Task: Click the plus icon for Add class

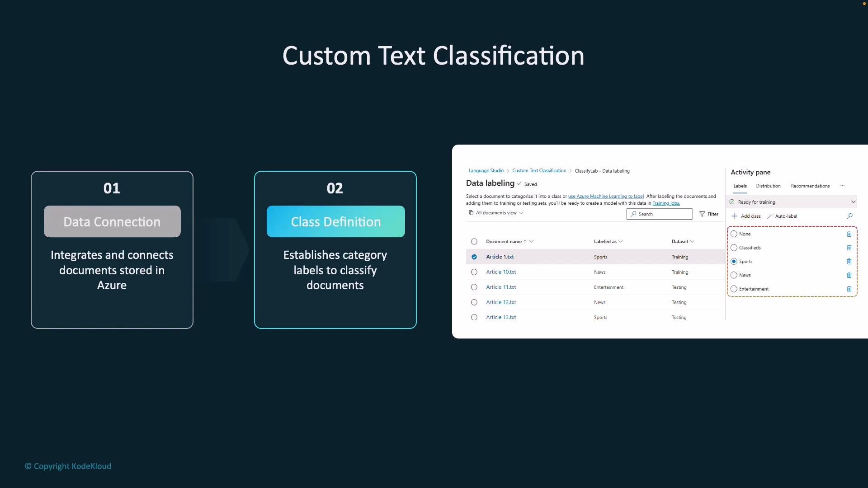Action: tap(735, 216)
